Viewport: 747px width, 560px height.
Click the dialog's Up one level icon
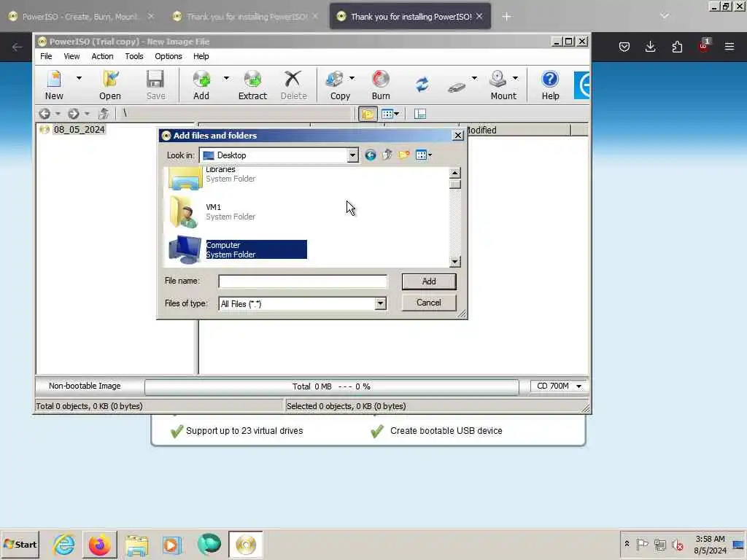pos(387,155)
